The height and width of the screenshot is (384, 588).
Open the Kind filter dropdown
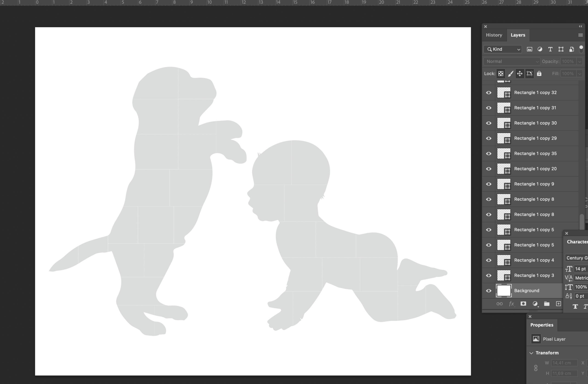[503, 49]
